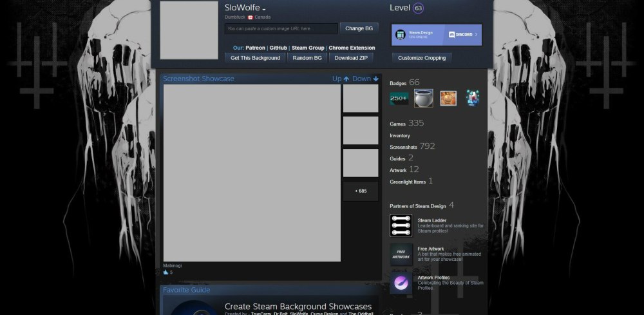Click the cauldron pot badge icon

pos(424,98)
